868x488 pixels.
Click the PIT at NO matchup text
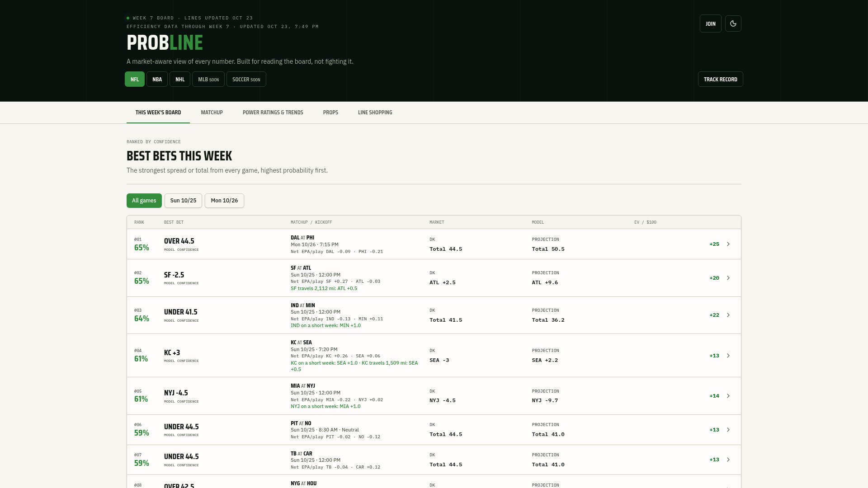click(x=301, y=423)
